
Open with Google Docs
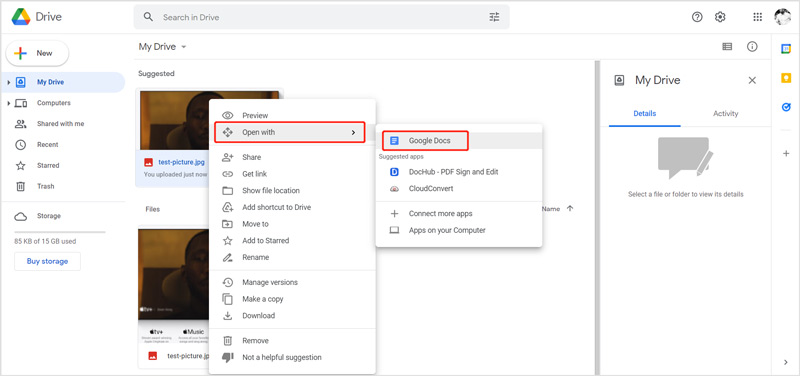(459, 140)
